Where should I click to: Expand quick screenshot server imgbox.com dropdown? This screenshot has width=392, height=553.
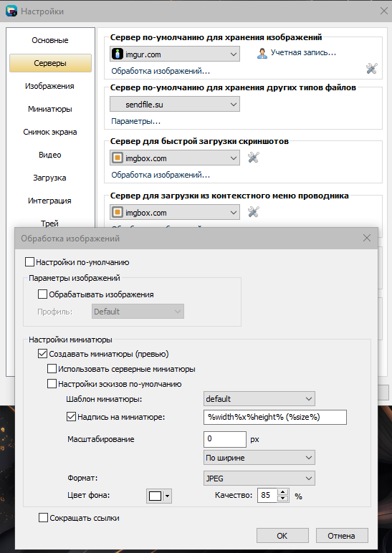tap(175, 158)
